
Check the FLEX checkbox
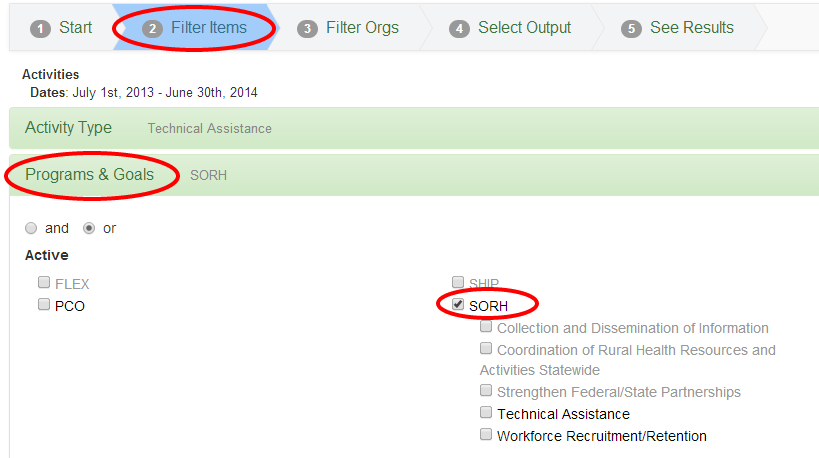click(44, 283)
